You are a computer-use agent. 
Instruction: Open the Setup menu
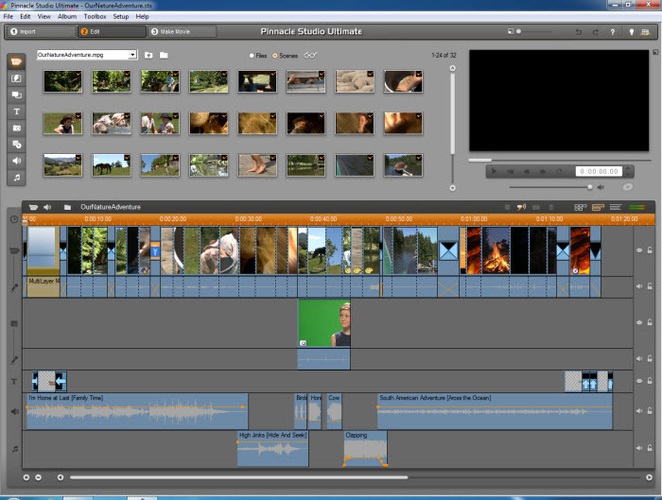pos(121,16)
